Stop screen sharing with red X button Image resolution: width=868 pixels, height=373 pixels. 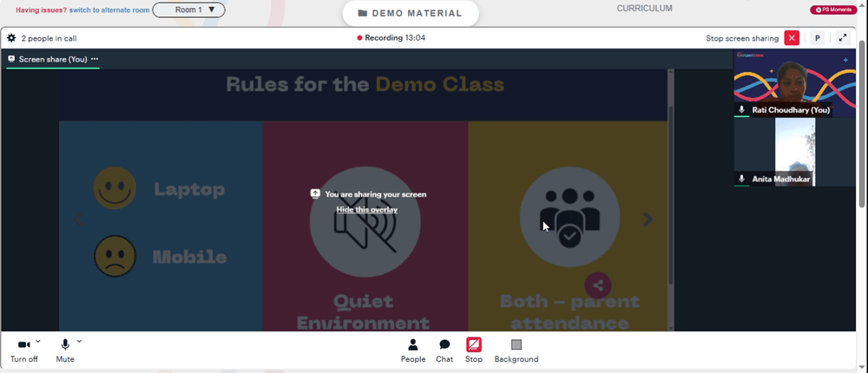[792, 38]
